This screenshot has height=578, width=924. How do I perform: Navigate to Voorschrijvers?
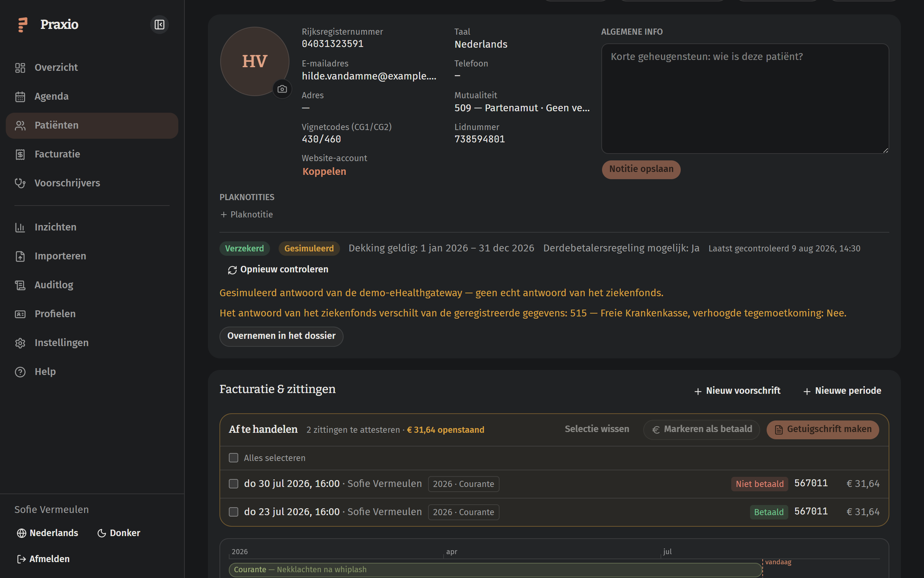pos(92,183)
